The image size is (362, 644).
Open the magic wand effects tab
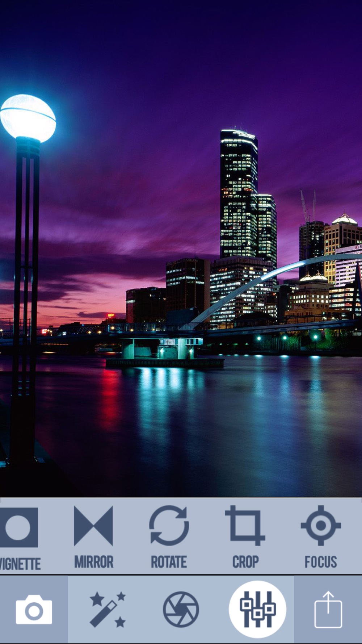108,610
